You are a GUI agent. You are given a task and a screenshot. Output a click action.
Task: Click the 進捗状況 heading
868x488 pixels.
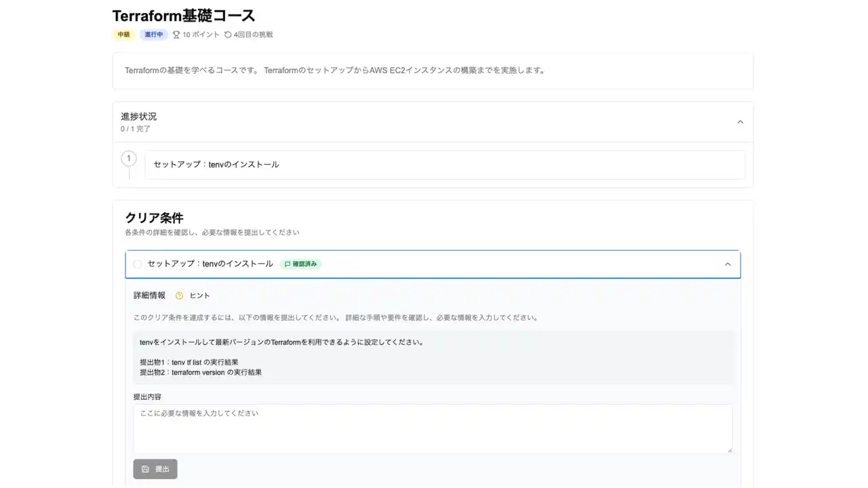138,117
